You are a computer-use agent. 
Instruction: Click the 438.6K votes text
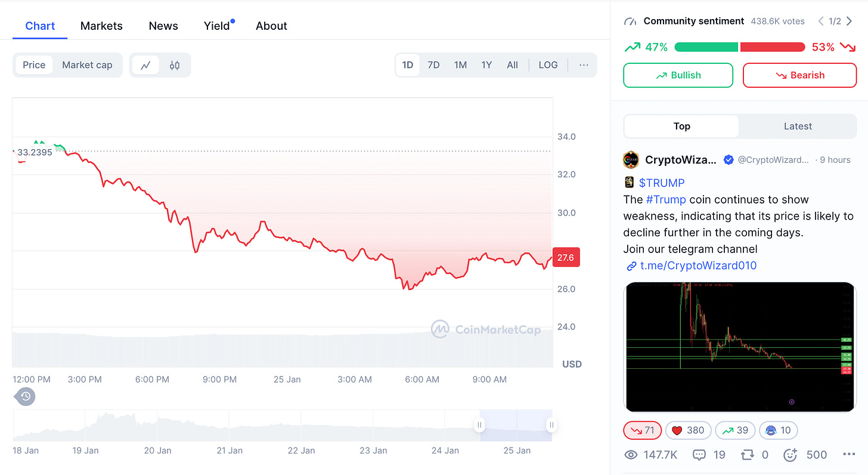point(777,21)
